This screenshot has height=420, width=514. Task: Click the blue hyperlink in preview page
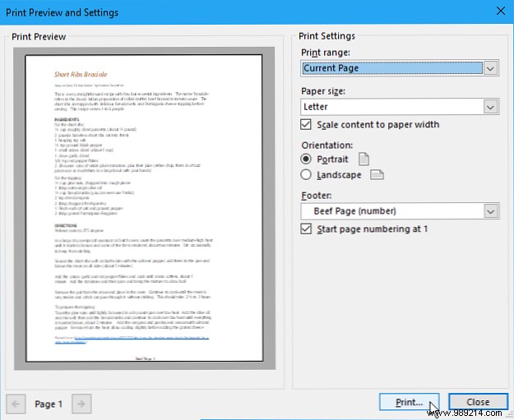132,339
